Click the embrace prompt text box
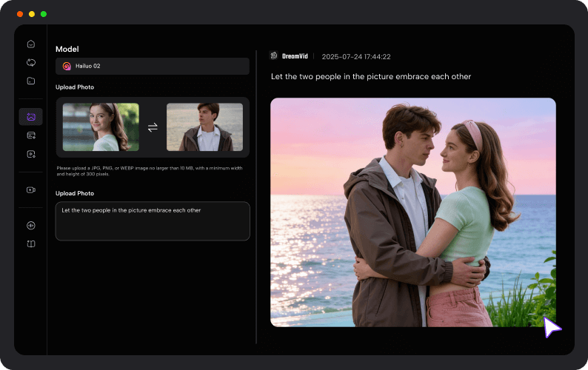Screen dimensions: 588x370 coord(153,221)
